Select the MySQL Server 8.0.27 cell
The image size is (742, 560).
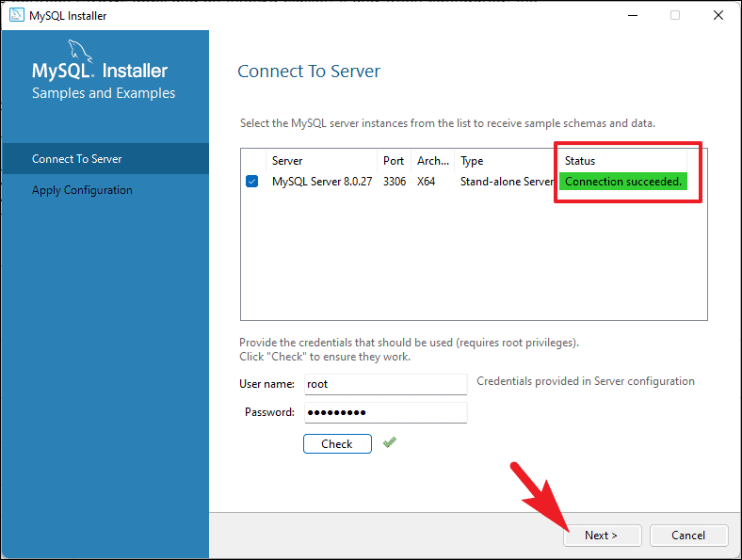click(x=322, y=182)
